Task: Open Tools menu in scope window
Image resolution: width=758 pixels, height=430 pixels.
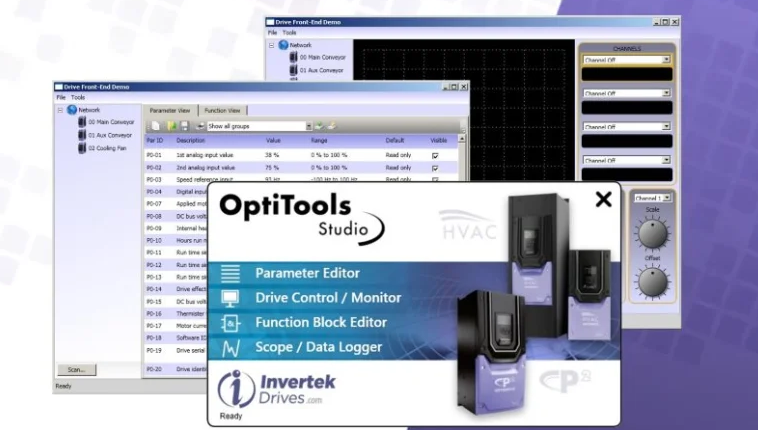Action: [289, 32]
